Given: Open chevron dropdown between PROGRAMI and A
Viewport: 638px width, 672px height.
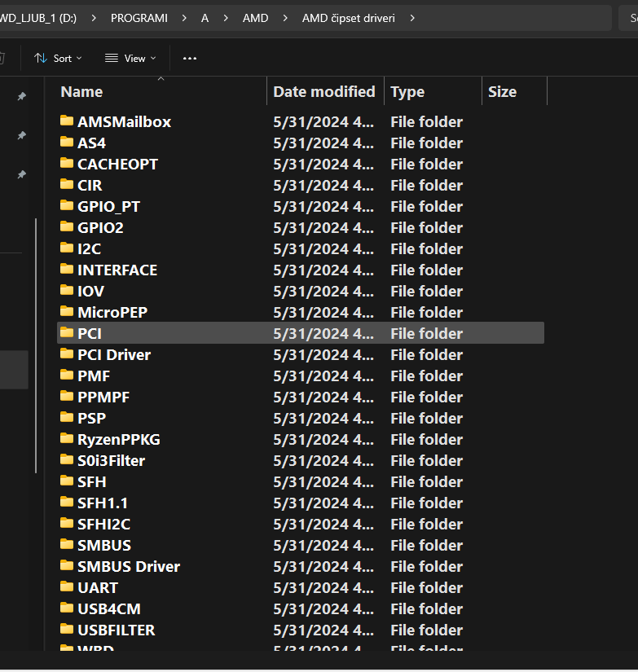Looking at the screenshot, I should 185,18.
